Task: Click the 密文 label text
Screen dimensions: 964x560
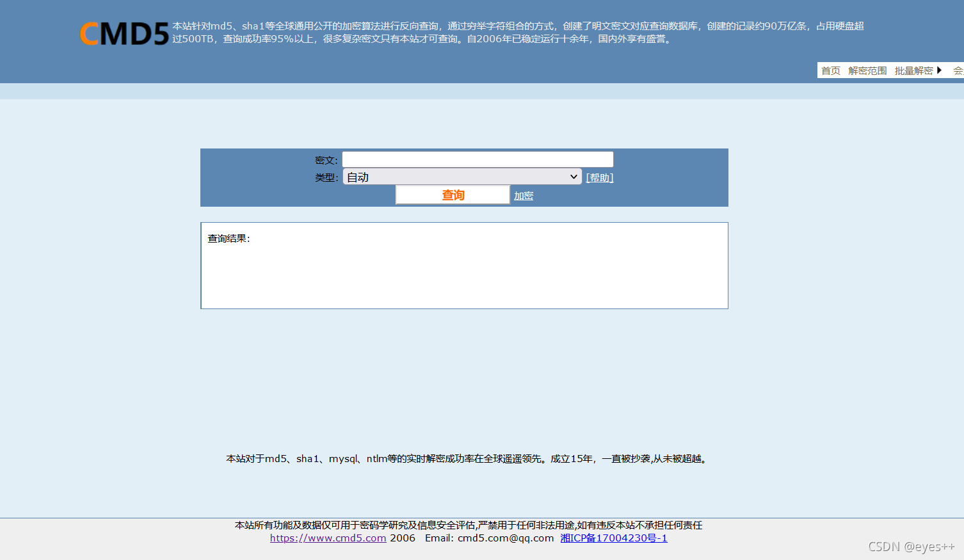Action: 326,160
